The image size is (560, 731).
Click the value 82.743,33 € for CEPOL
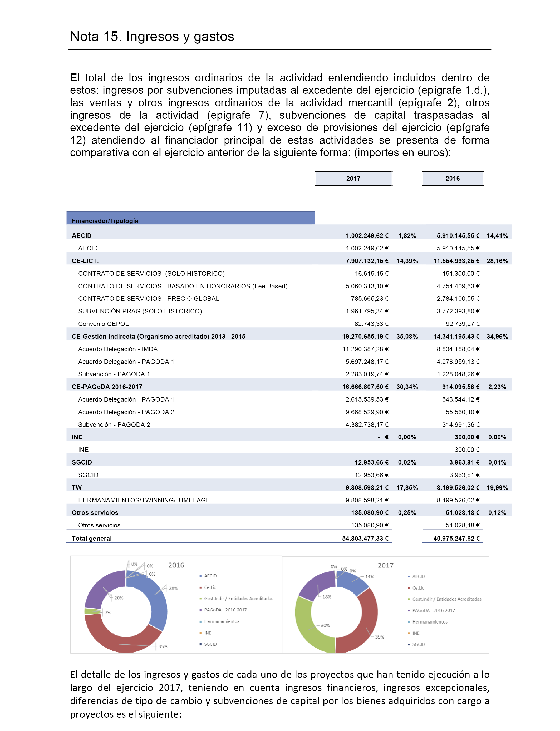tap(371, 324)
